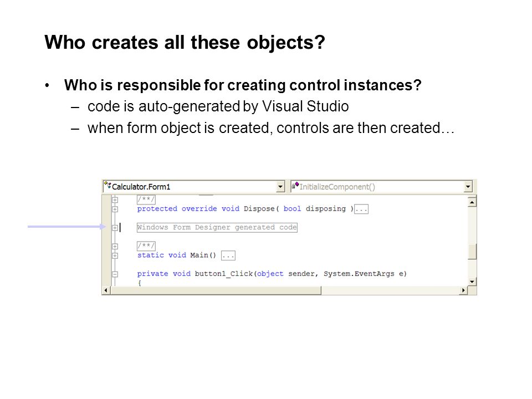Click the class icon beside Calculator.Form1
Viewport: 532px width, 399px height.
click(108, 185)
